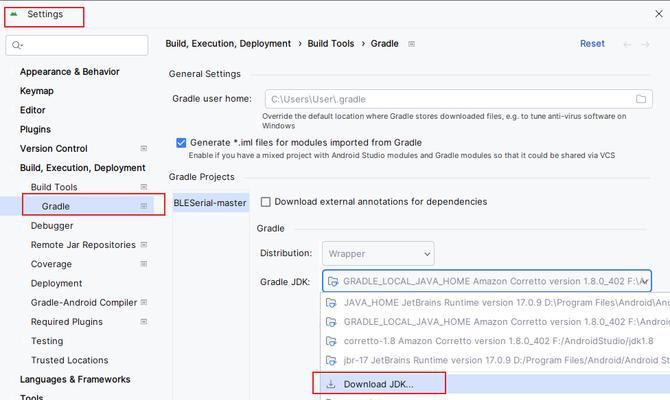The width and height of the screenshot is (670, 400).
Task: Choose corretto-1.8 Amazon Corretto JDK
Action: [496, 341]
